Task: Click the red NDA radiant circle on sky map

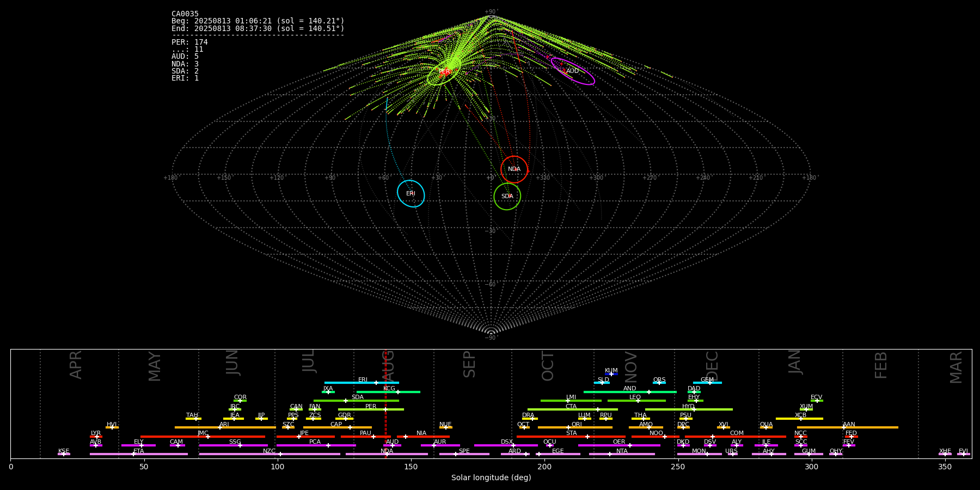Action: pos(514,169)
